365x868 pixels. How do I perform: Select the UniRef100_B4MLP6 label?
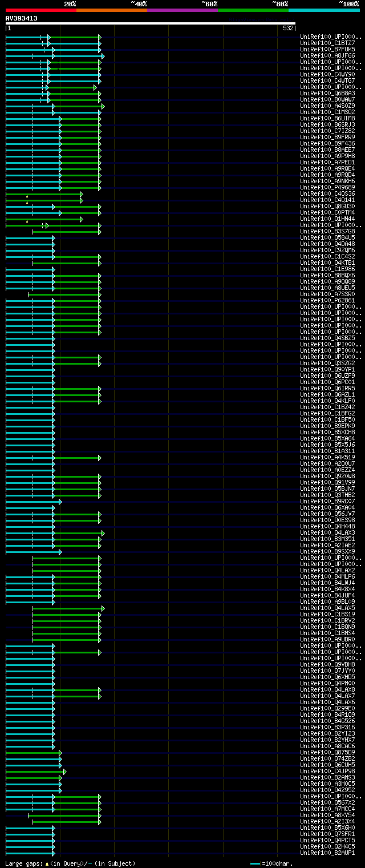coord(328,576)
